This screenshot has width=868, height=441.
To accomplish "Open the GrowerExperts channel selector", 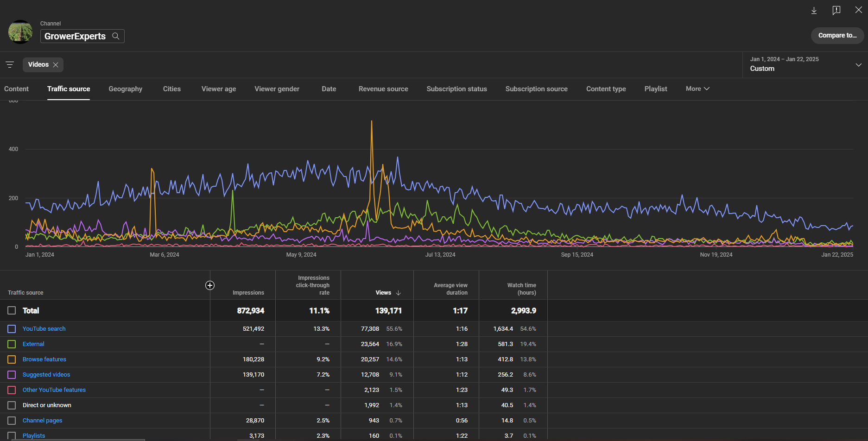I will tap(82, 36).
